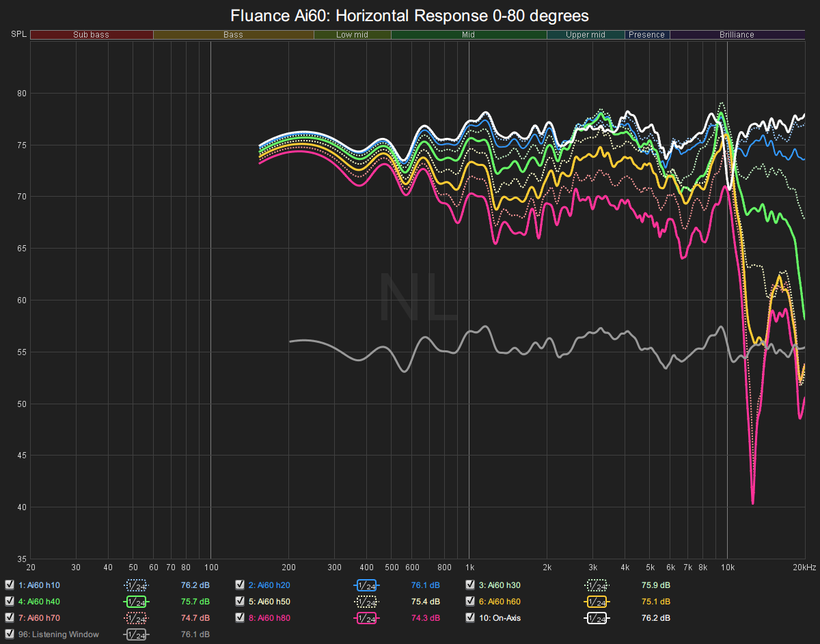Disable the Ai60 h70 trace checkbox
Image resolution: width=820 pixels, height=644 pixels.
(x=10, y=618)
